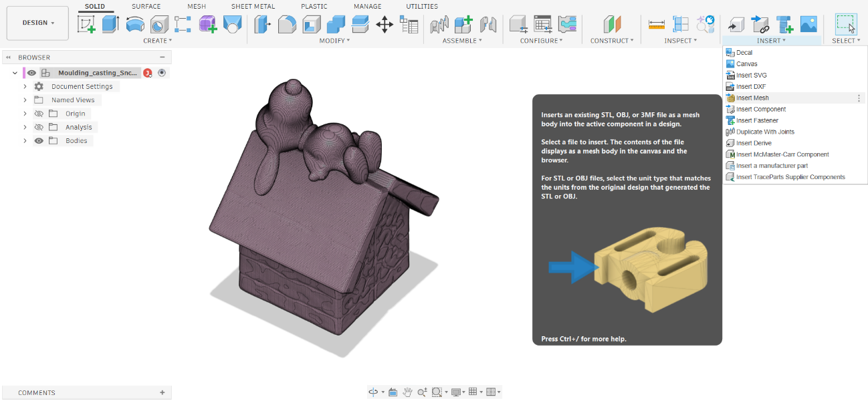Open the ASSEMBLE dropdown menu

[462, 41]
